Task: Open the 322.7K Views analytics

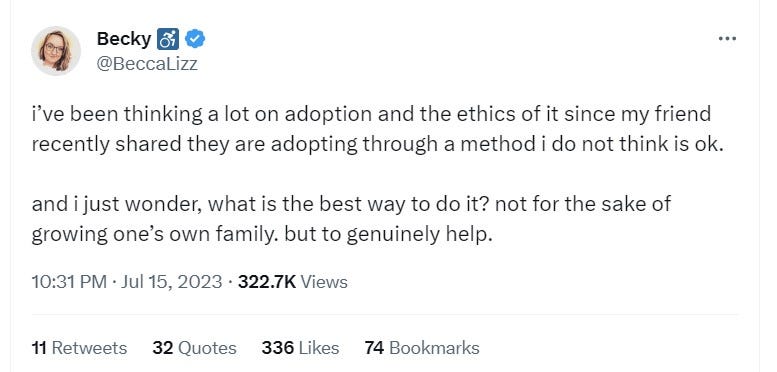Action: [293, 282]
